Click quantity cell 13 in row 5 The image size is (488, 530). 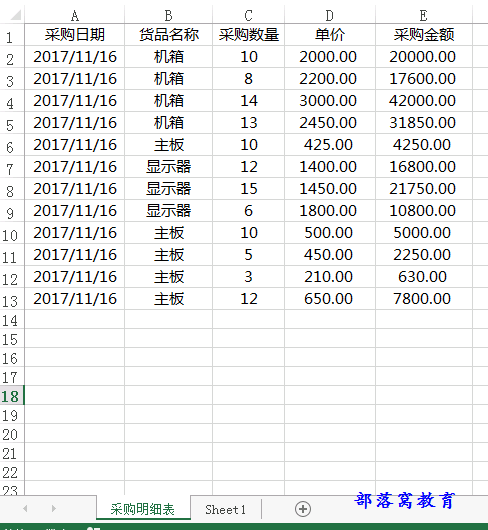(248, 123)
